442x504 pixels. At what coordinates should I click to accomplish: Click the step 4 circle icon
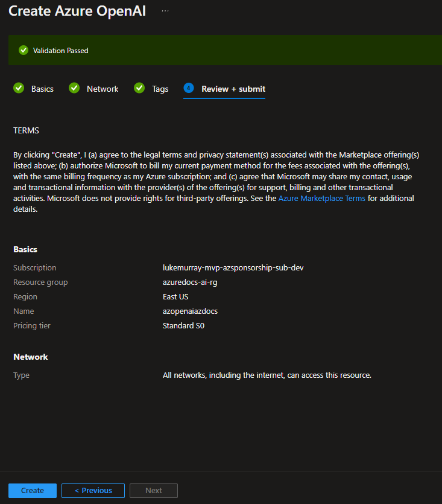189,88
